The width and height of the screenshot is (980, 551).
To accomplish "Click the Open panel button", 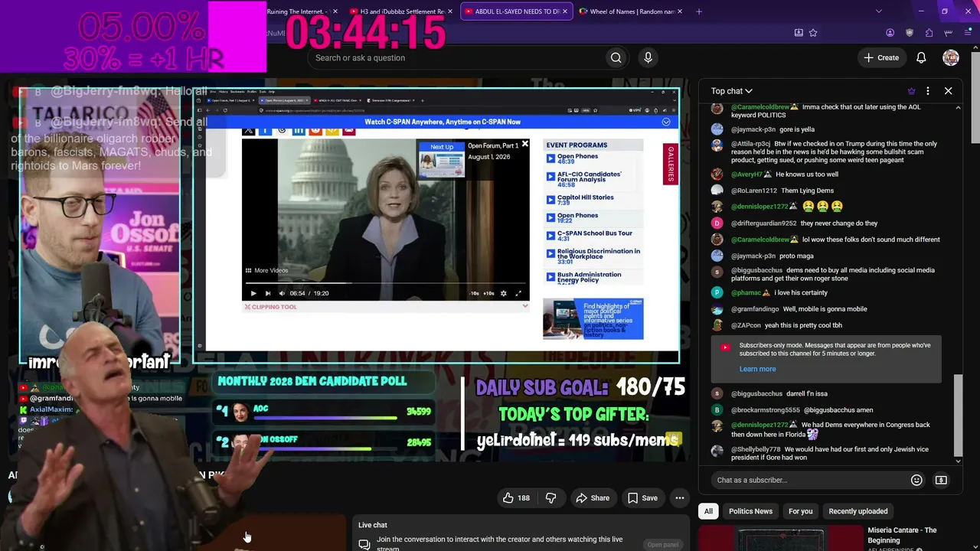I will 663,545.
